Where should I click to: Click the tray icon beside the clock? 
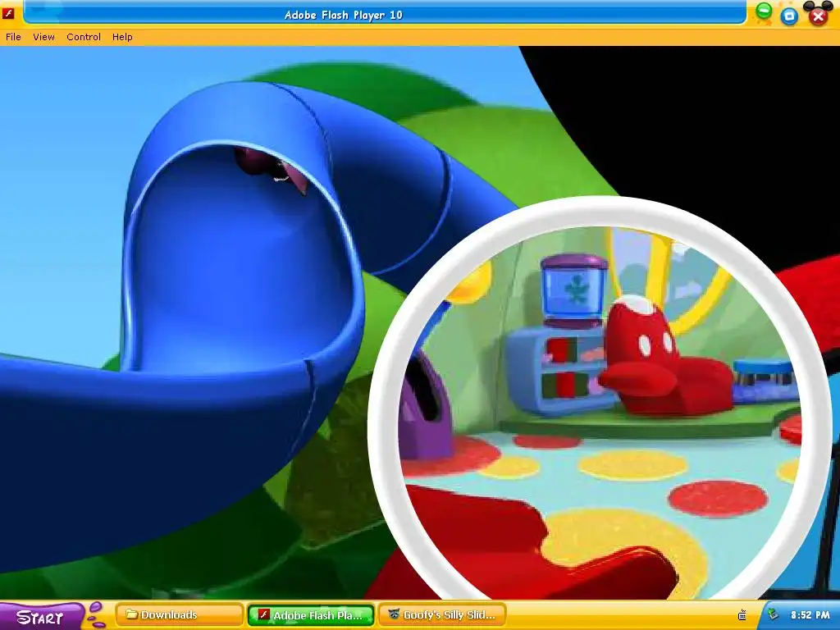coord(773,614)
